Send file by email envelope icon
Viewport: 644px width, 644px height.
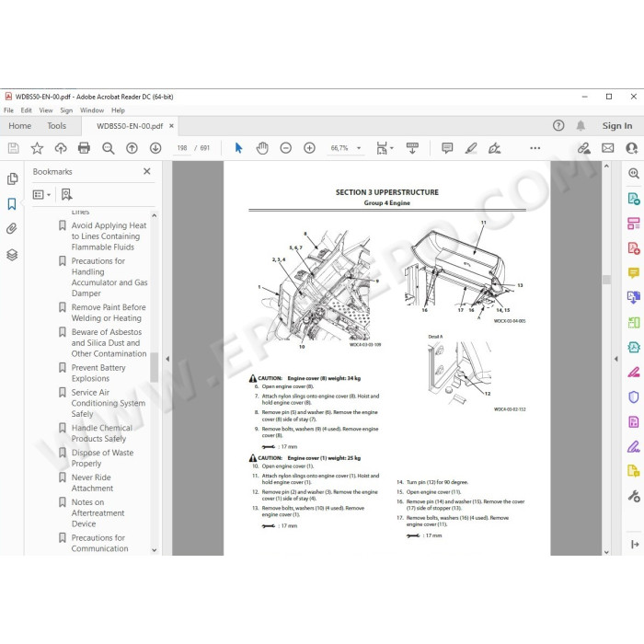pyautogui.click(x=607, y=148)
